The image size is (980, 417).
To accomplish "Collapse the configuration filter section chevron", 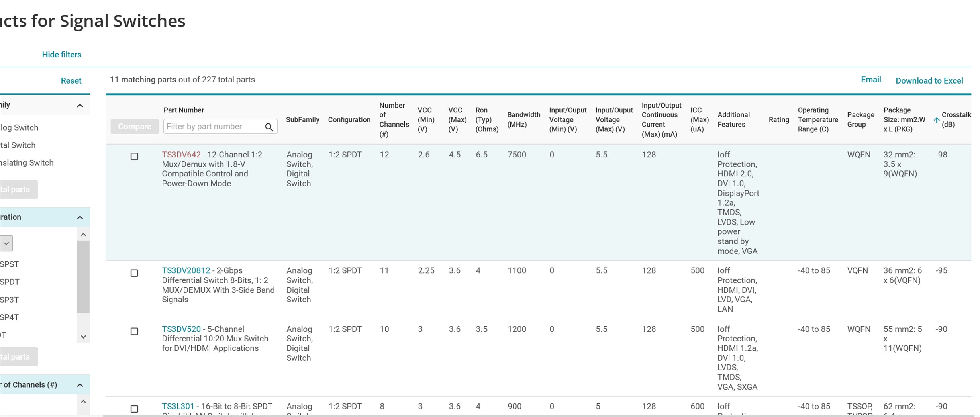I will (x=80, y=217).
